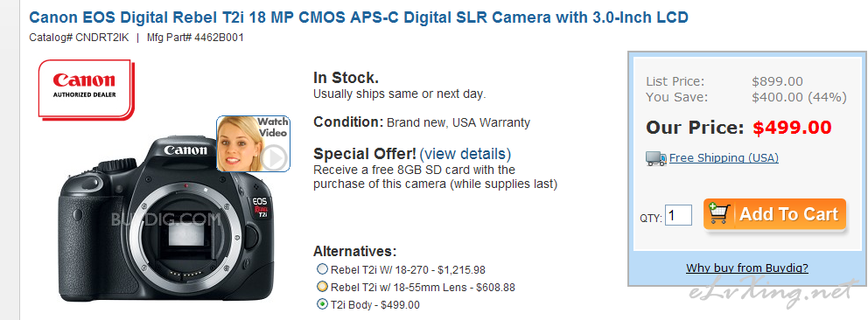The image size is (868, 320).
Task: Click the Watch Video thumbnail with woman
Action: [x=253, y=143]
